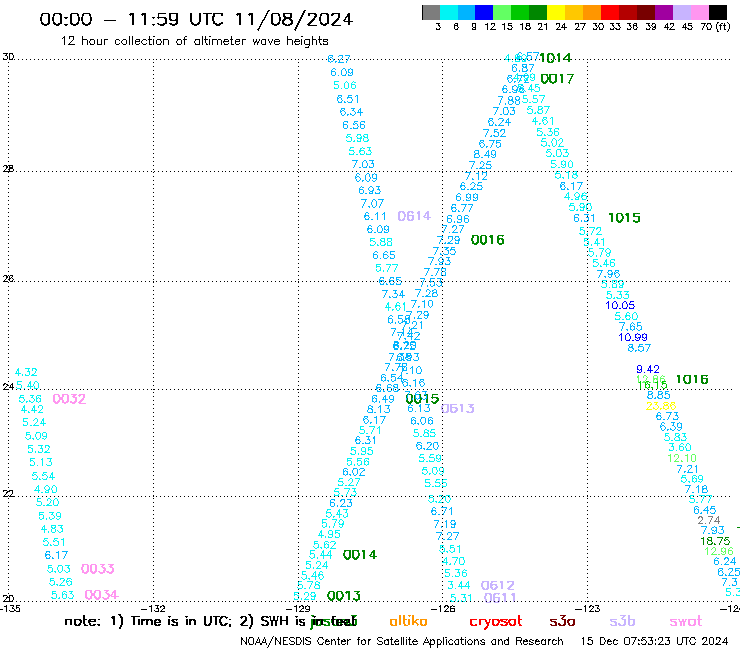Click the date title '11/08/2024'
740x650 pixels.
[294, 19]
